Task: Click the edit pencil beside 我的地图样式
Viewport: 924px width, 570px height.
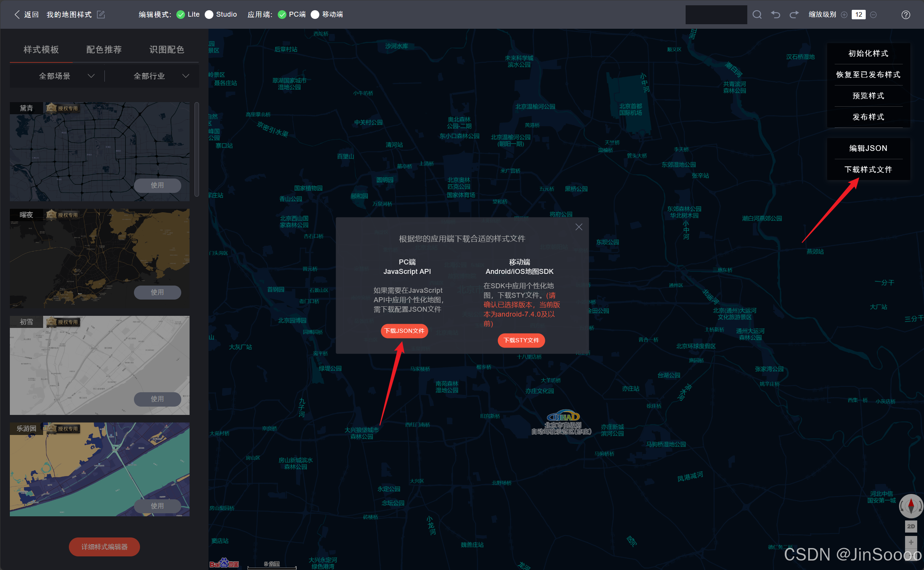Action: (x=101, y=14)
